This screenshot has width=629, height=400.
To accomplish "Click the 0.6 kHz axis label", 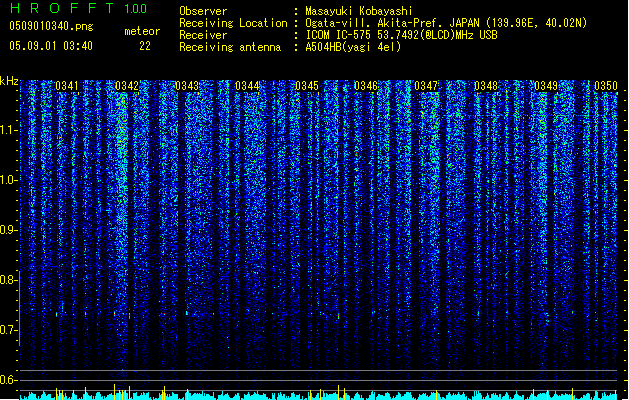I will coord(8,380).
